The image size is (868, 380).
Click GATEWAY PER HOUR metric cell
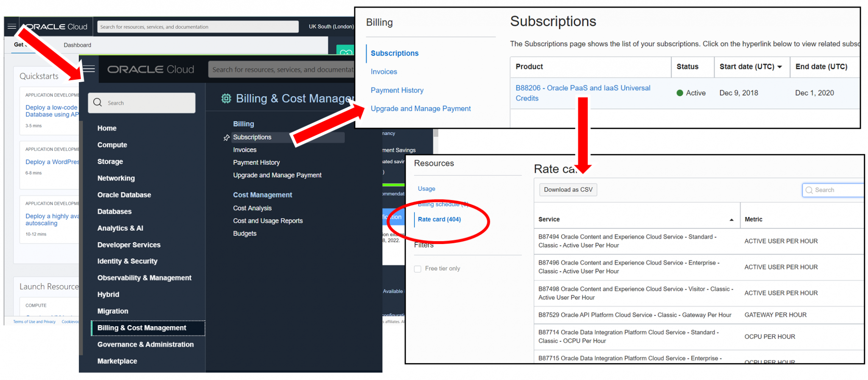(x=776, y=315)
